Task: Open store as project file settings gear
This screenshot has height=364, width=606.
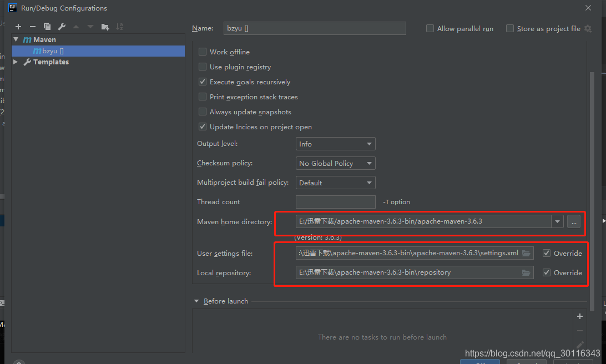Action: pos(588,29)
